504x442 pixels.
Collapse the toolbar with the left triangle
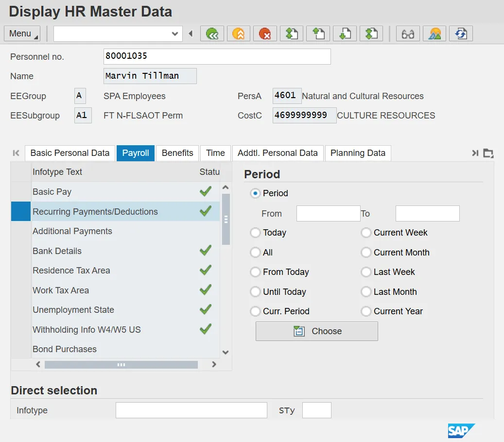[191, 34]
